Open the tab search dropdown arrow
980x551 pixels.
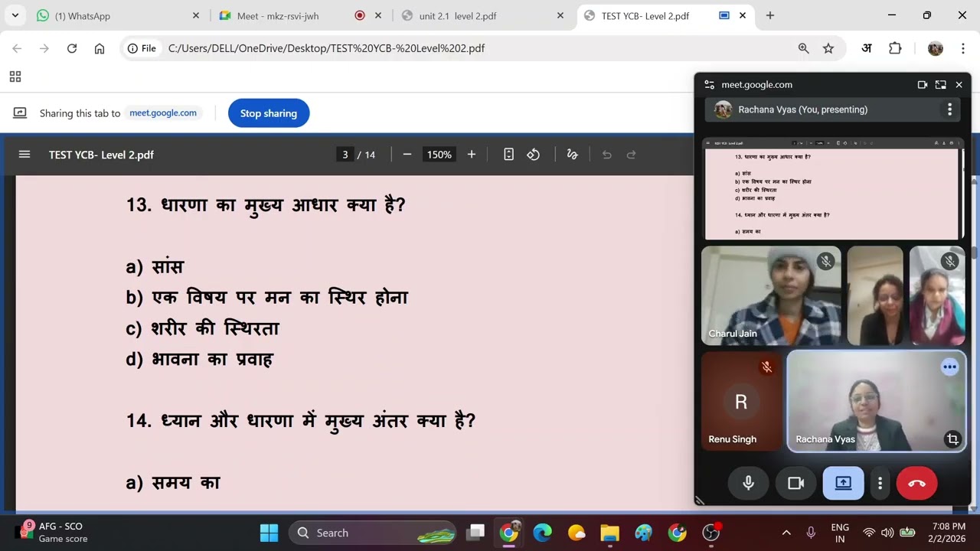pyautogui.click(x=15, y=15)
